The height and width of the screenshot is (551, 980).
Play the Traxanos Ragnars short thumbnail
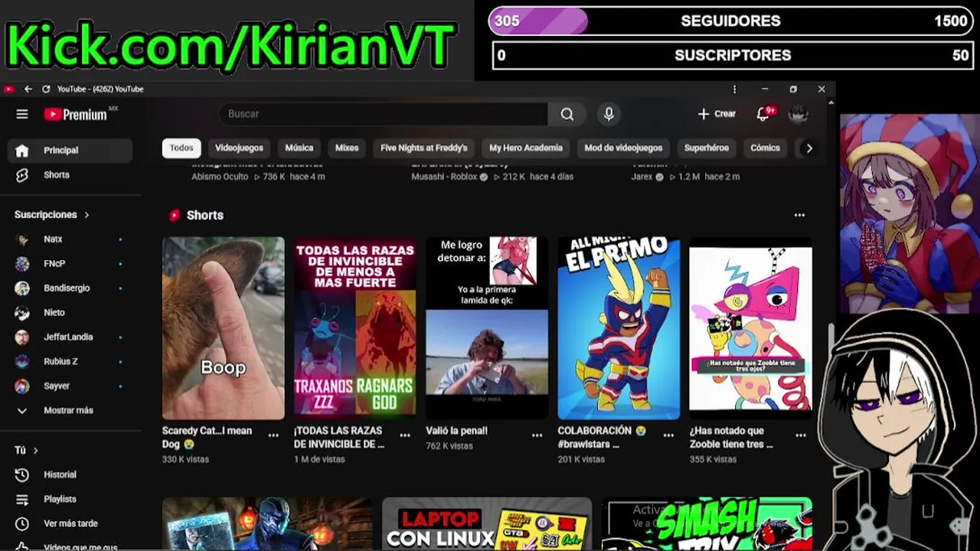[x=354, y=328]
